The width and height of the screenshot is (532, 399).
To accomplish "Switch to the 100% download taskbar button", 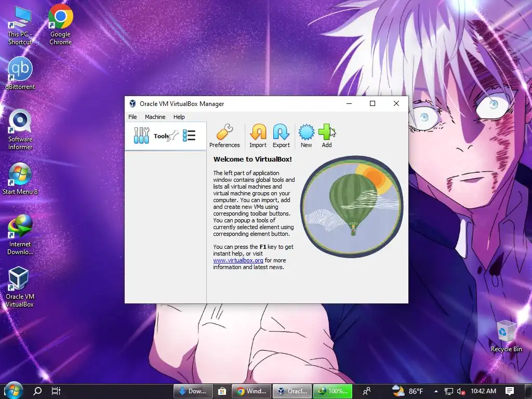I will pos(333,391).
